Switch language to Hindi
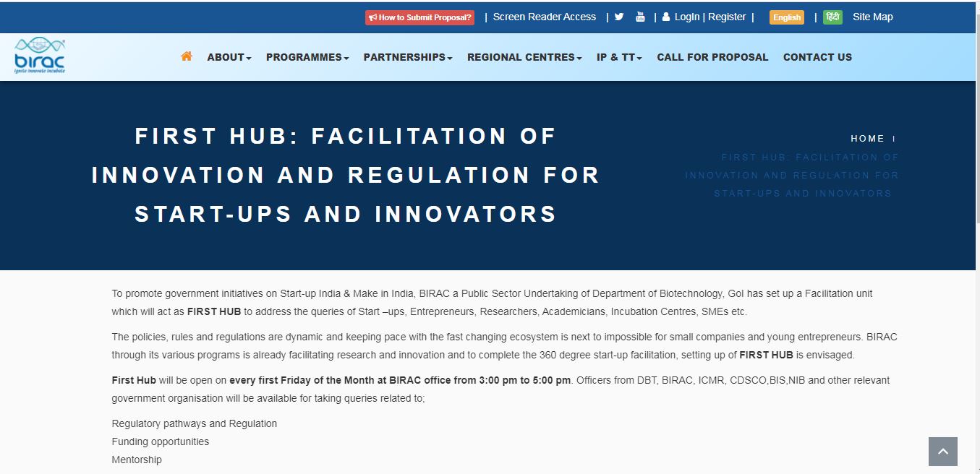The image size is (980, 474). (832, 17)
